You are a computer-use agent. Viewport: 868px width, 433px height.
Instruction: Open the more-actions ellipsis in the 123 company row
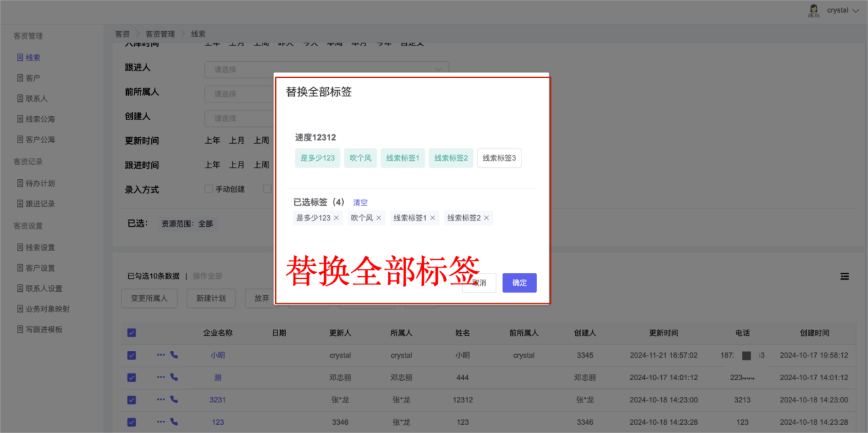(x=161, y=421)
